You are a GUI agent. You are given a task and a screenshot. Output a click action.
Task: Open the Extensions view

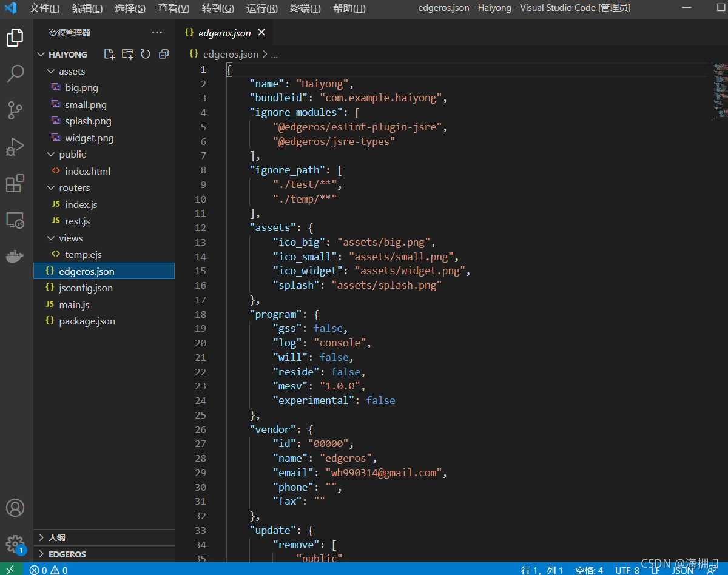tap(15, 183)
